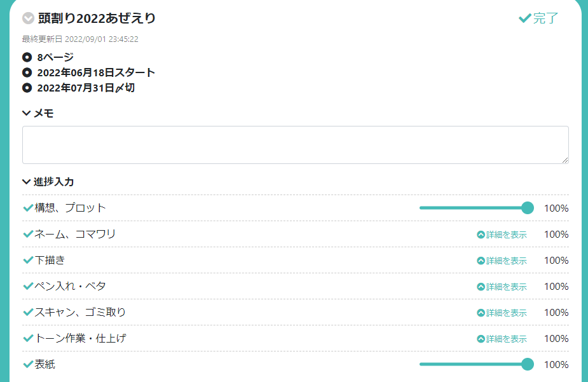Click checkmark icon beside ペン入れ・ベタ
This screenshot has width=588, height=382.
coord(28,286)
